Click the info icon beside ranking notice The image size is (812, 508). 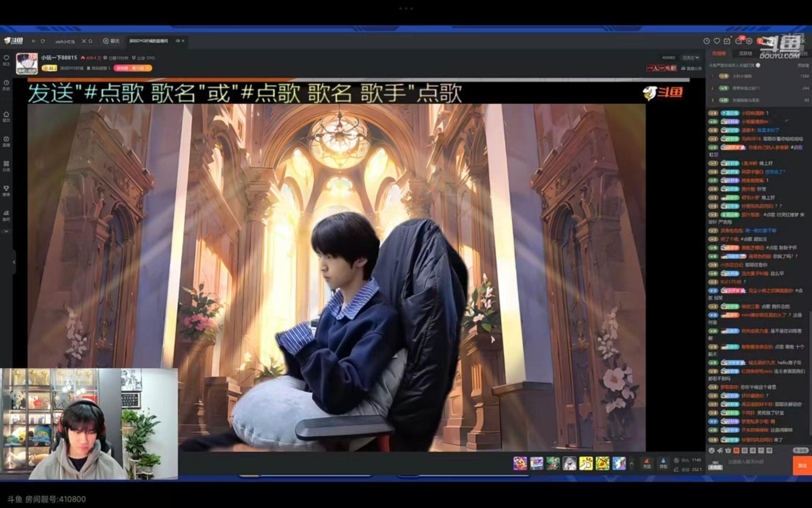[758, 65]
